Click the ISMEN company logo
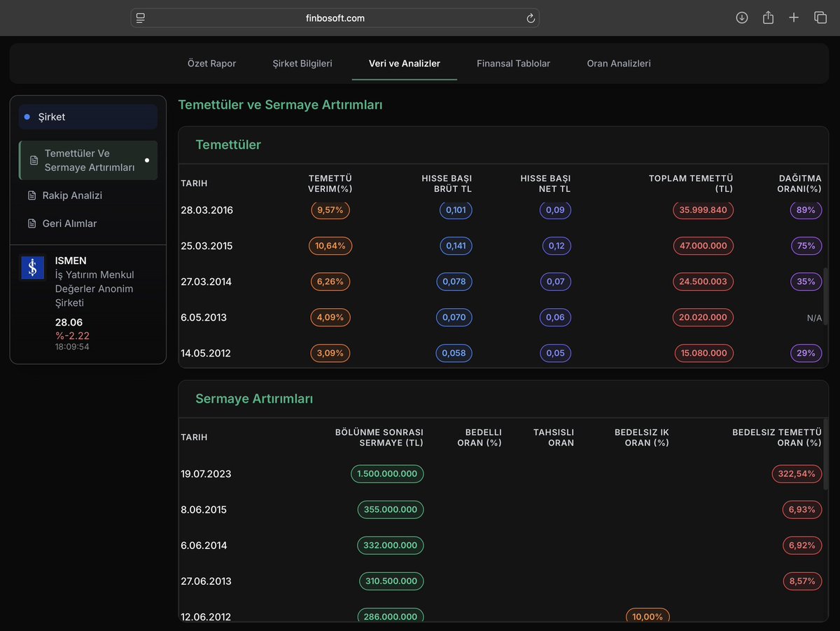Viewport: 840px width, 631px height. pos(32,268)
